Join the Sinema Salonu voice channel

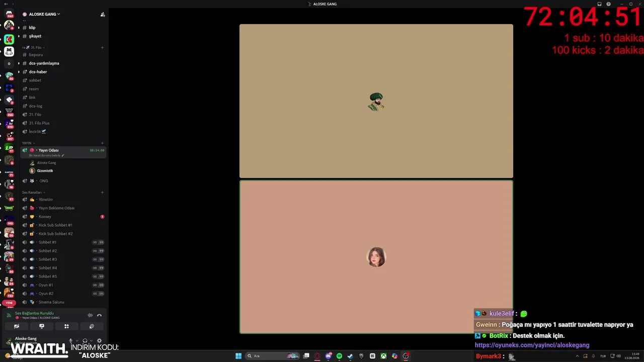coord(62,302)
